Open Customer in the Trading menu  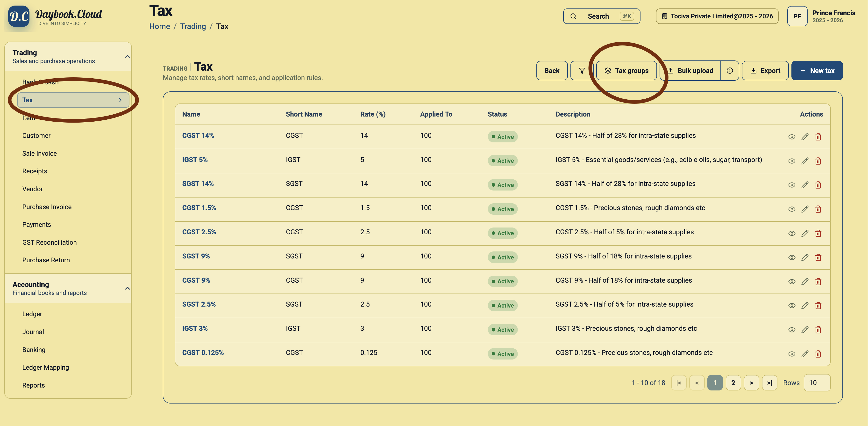[36, 136]
